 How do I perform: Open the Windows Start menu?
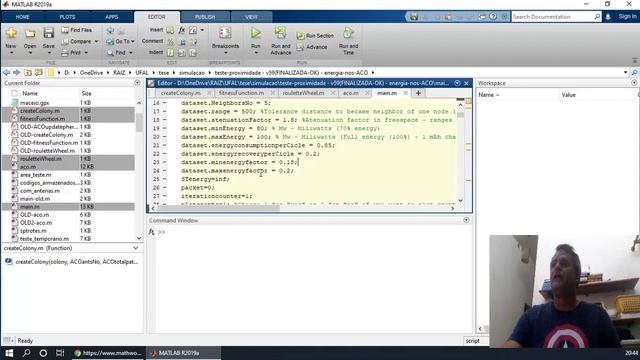click(x=9, y=353)
